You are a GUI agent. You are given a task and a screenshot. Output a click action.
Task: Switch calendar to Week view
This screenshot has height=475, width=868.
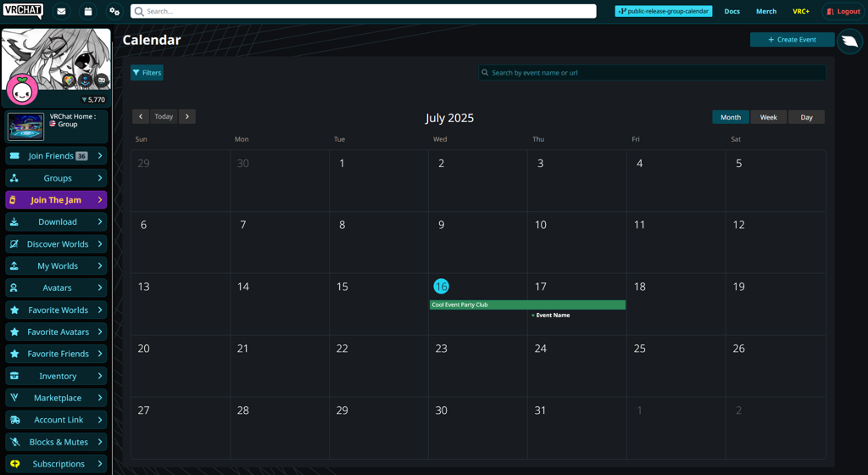[x=768, y=117]
